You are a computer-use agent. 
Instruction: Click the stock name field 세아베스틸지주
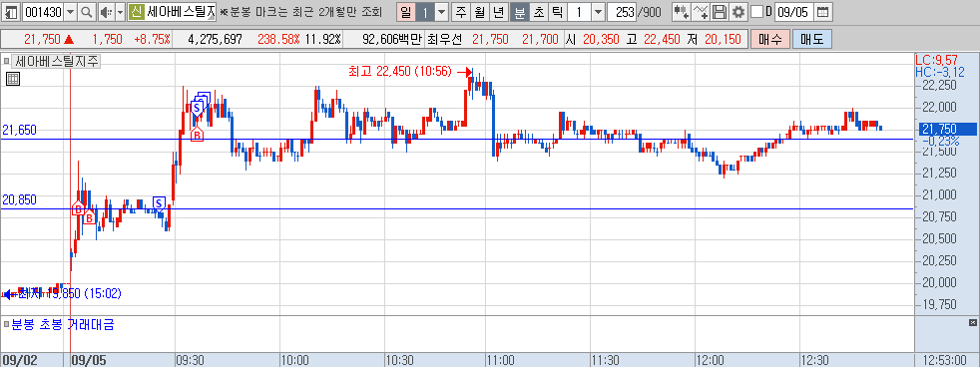[x=182, y=11]
